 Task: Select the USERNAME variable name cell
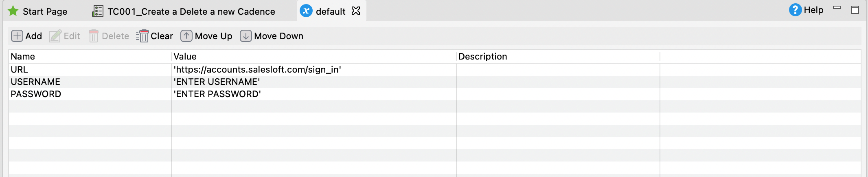[x=35, y=82]
